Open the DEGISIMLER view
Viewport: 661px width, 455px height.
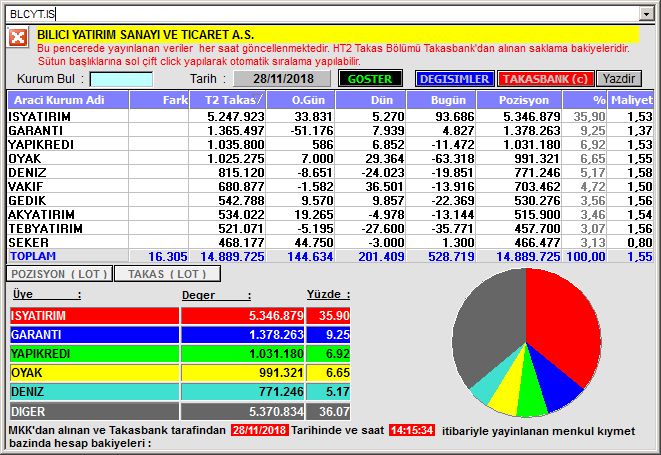(454, 79)
